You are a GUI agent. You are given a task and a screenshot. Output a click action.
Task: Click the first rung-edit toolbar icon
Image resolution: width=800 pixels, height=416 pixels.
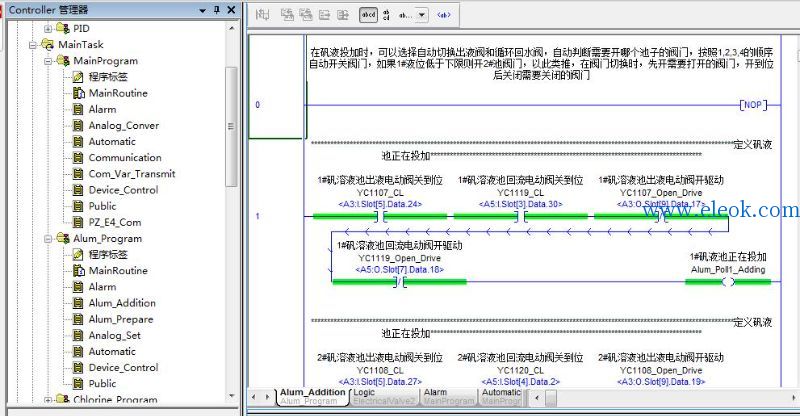coord(262,15)
